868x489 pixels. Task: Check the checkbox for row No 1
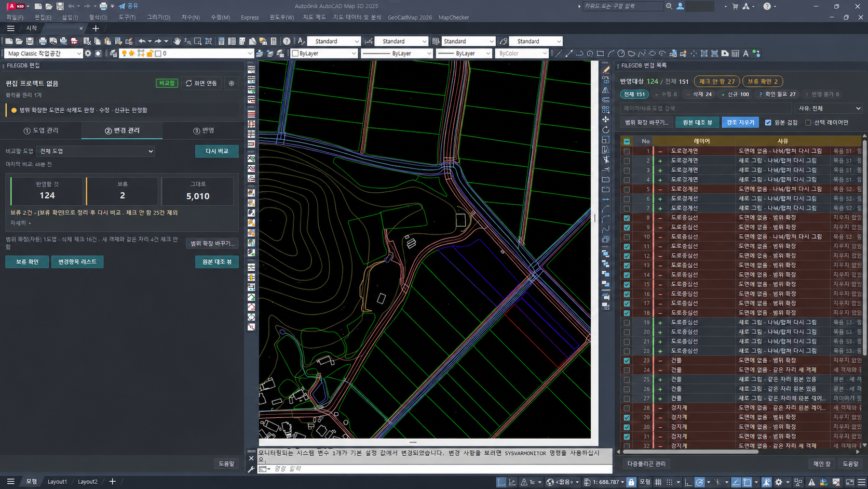coord(627,151)
